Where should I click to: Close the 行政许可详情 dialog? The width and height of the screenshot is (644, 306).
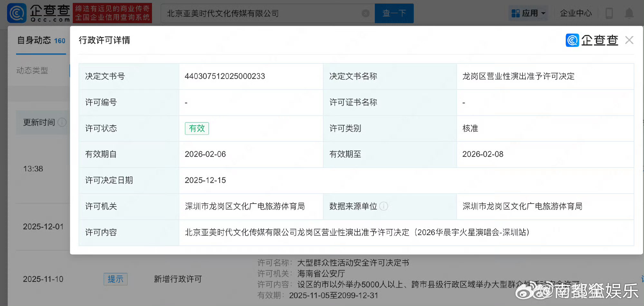coord(629,40)
